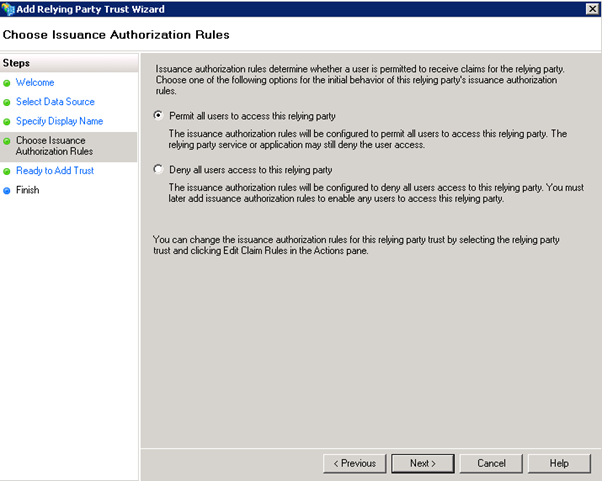This screenshot has width=602, height=481.
Task: Jump to Ready to Add Trust step
Action: tap(55, 170)
